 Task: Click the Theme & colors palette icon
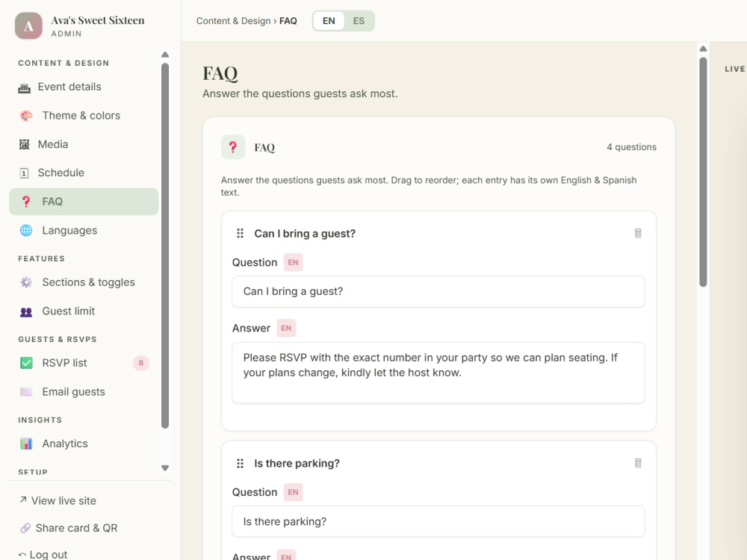[26, 116]
